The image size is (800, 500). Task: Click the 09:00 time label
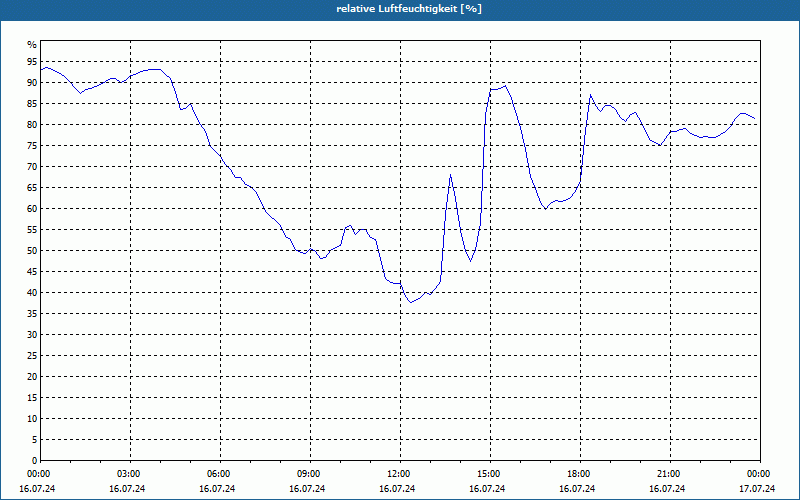[x=310, y=474]
